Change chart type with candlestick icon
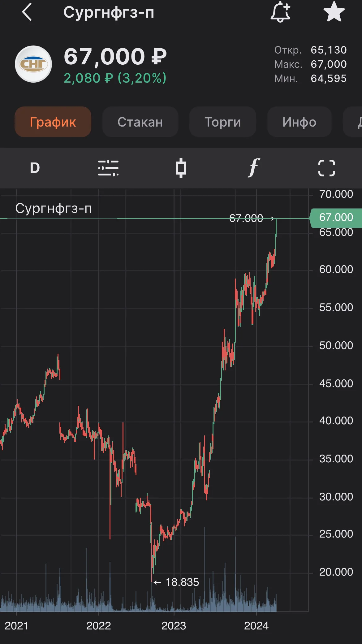Viewport: 362px width, 644px height. click(x=181, y=168)
